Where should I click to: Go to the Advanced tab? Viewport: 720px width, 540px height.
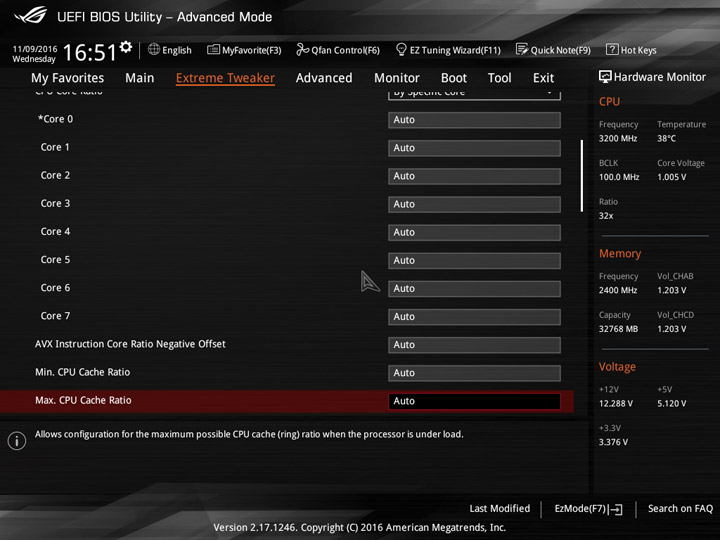tap(324, 78)
